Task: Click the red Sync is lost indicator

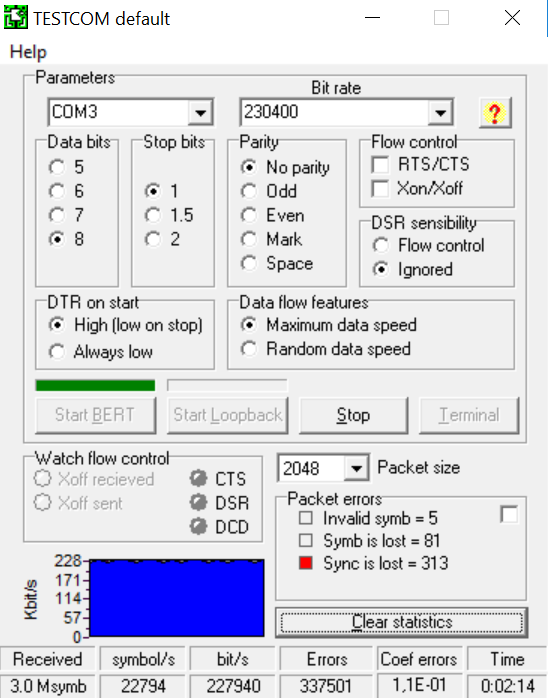Action: (x=305, y=563)
